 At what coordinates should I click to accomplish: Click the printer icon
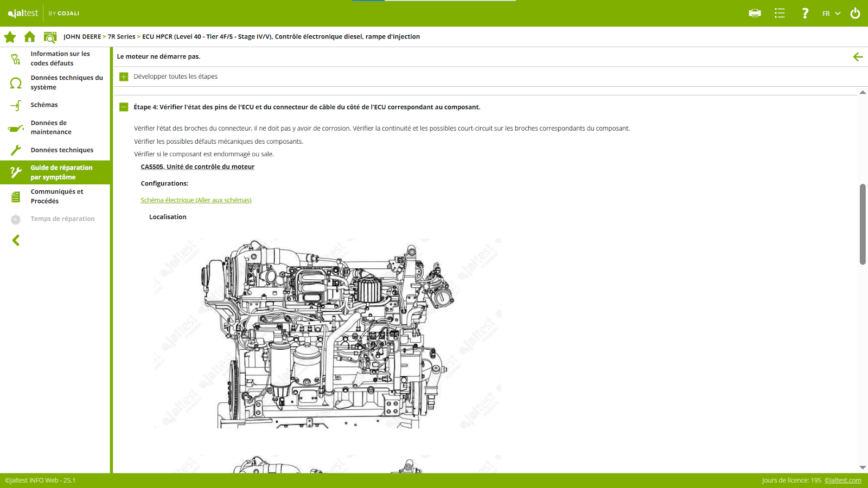click(x=755, y=13)
